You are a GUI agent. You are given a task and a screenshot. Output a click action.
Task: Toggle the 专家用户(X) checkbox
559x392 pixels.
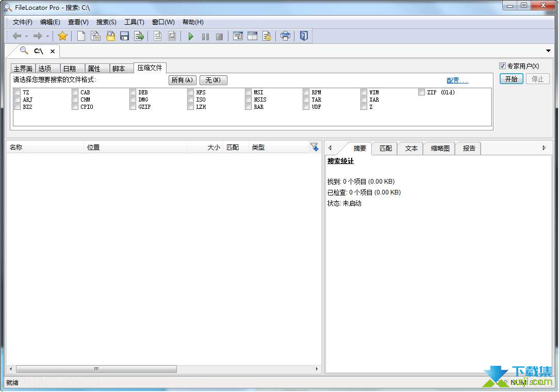click(502, 66)
